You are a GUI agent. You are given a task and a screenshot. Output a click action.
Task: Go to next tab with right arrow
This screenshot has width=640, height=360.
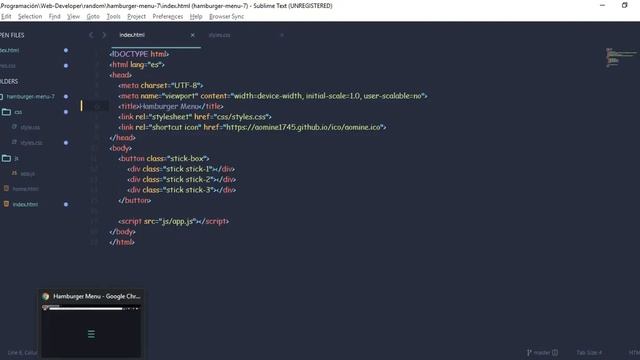tap(104, 35)
